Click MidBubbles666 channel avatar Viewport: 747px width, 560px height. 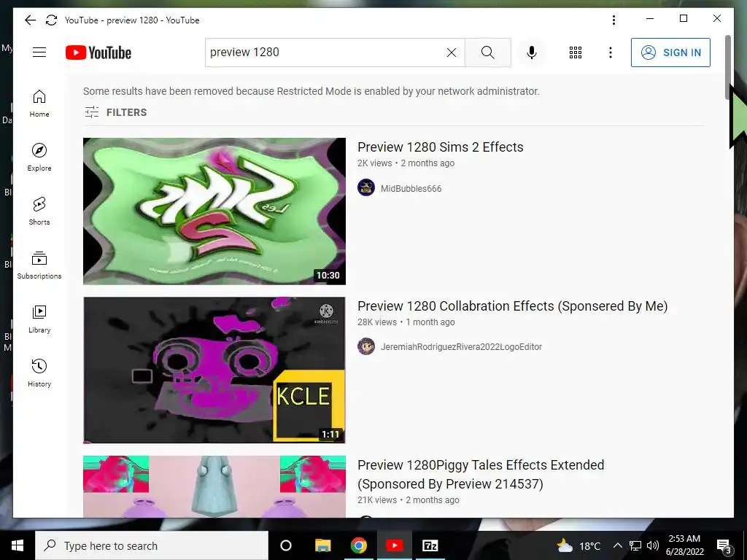click(x=366, y=187)
